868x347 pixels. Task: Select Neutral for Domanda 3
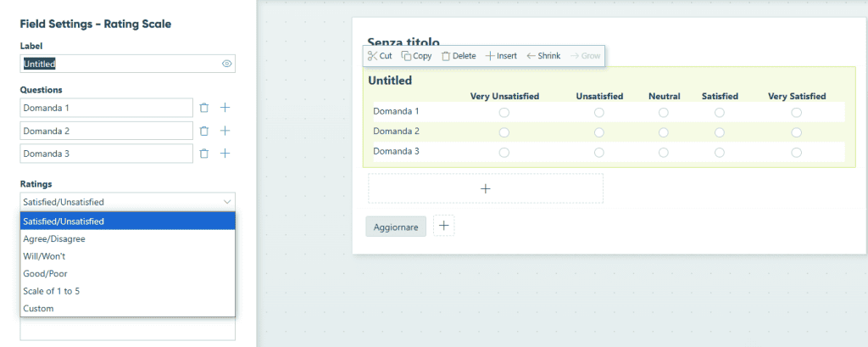click(664, 153)
